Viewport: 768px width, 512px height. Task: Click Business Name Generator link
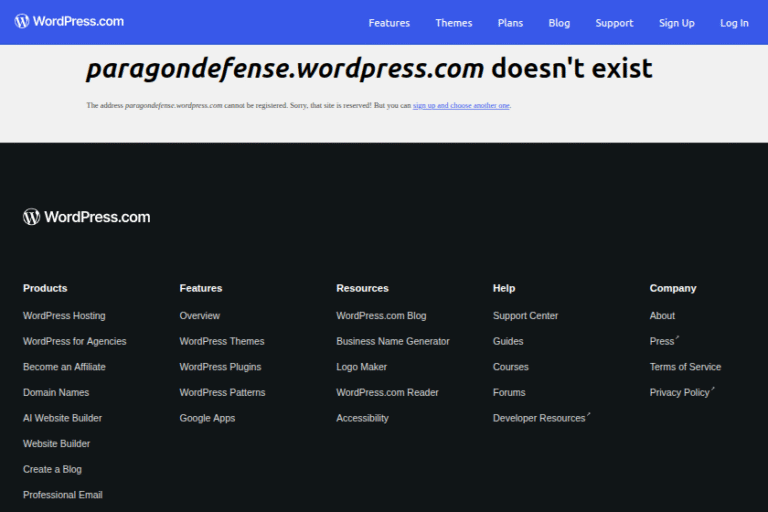[x=392, y=341]
